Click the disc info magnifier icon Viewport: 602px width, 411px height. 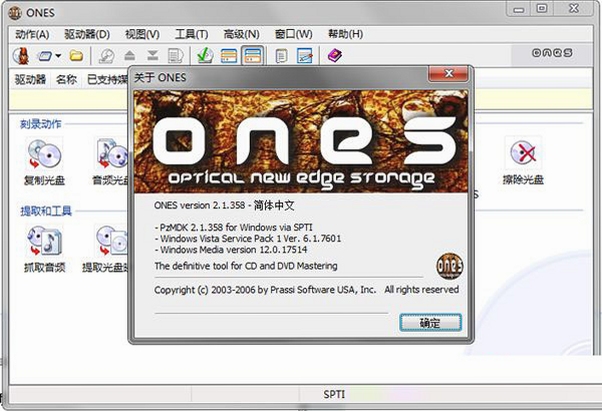coord(106,56)
